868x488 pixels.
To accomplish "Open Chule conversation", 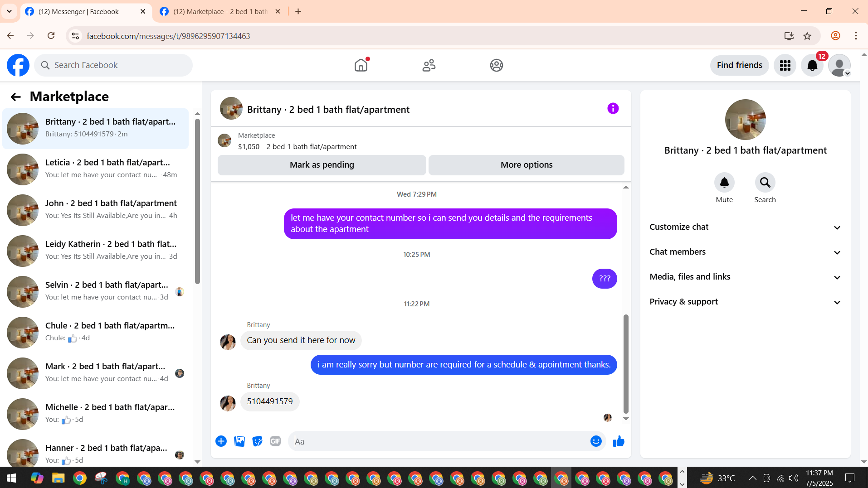I will pos(95,332).
